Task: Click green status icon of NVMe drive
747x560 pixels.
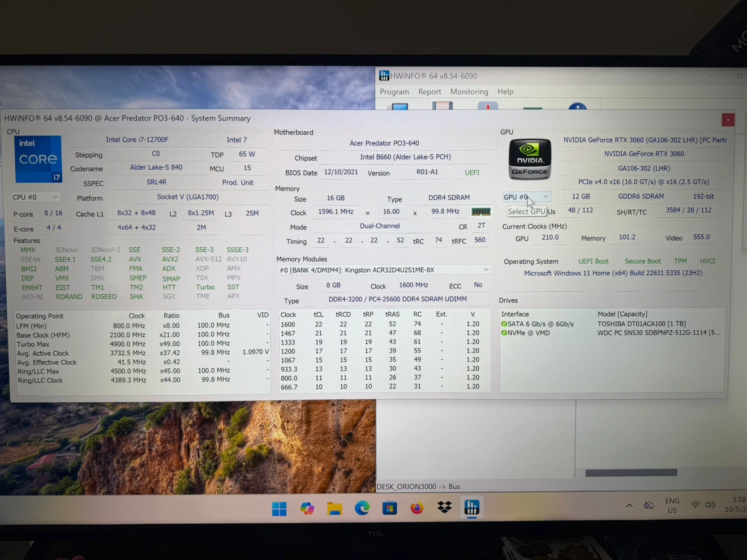Action: (x=504, y=333)
